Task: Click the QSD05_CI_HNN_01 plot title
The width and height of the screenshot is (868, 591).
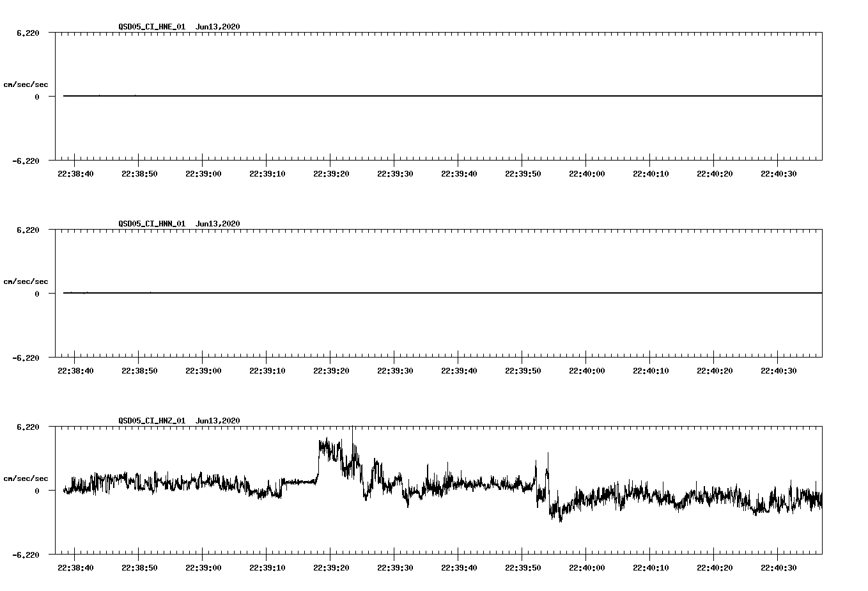Action: tap(180, 224)
